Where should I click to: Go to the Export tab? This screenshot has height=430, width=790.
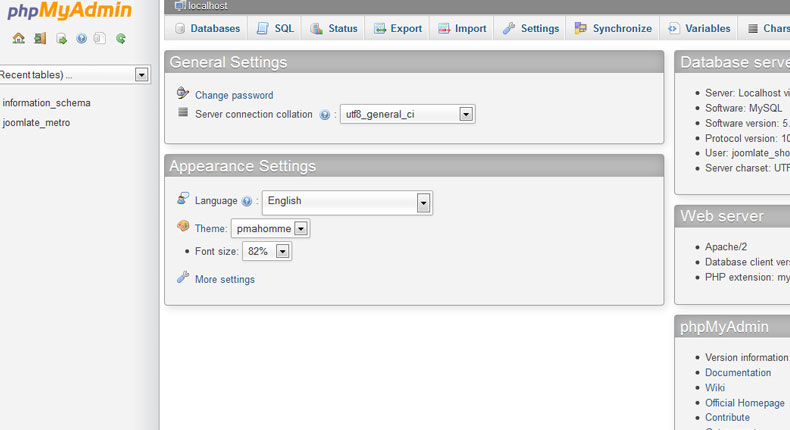point(397,28)
